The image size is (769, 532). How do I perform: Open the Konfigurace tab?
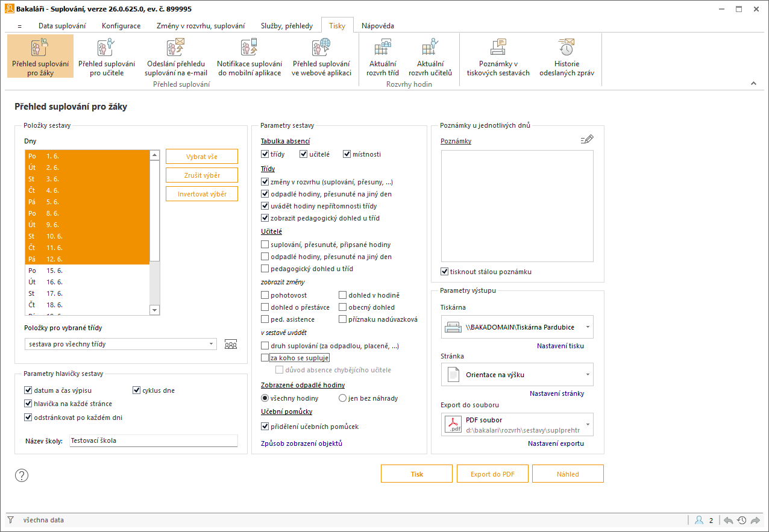[121, 26]
